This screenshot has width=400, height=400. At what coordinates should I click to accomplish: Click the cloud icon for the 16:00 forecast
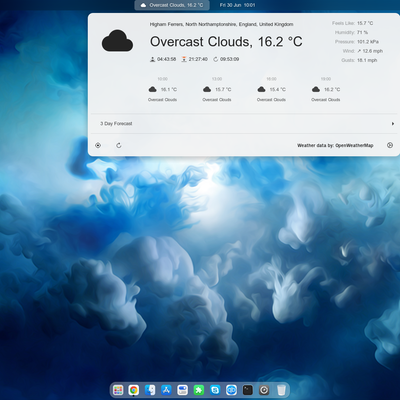pyautogui.click(x=261, y=89)
